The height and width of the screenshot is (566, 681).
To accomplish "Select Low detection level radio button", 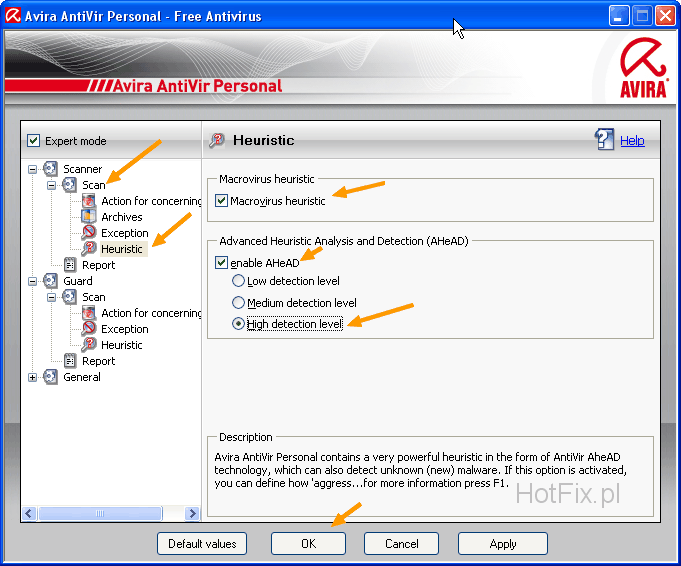I will (238, 282).
